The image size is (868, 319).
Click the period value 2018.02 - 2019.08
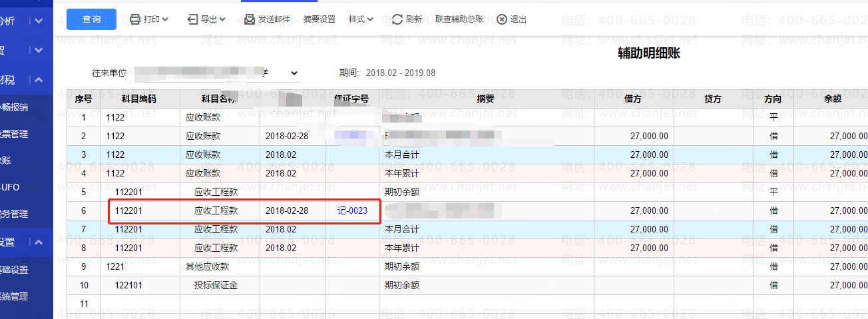(x=401, y=73)
